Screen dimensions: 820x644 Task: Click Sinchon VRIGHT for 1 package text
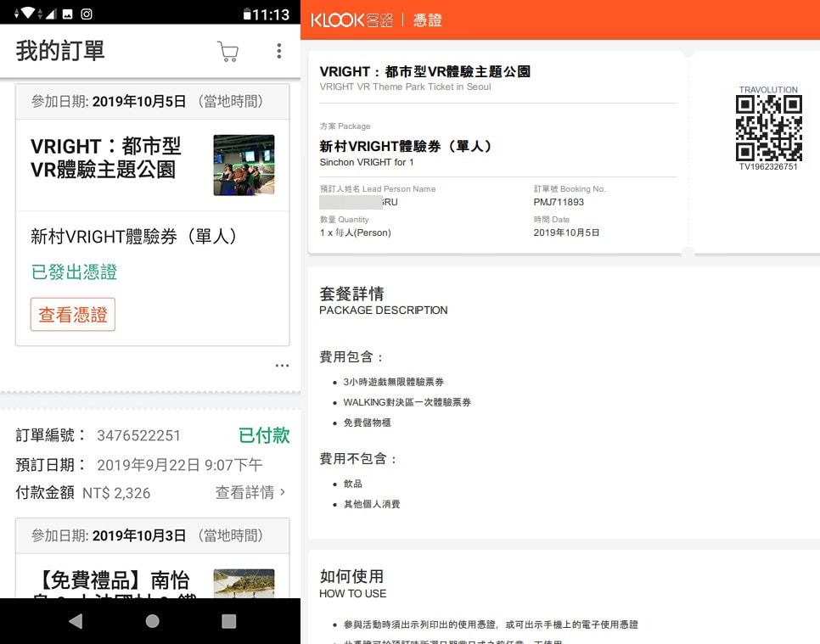click(367, 162)
